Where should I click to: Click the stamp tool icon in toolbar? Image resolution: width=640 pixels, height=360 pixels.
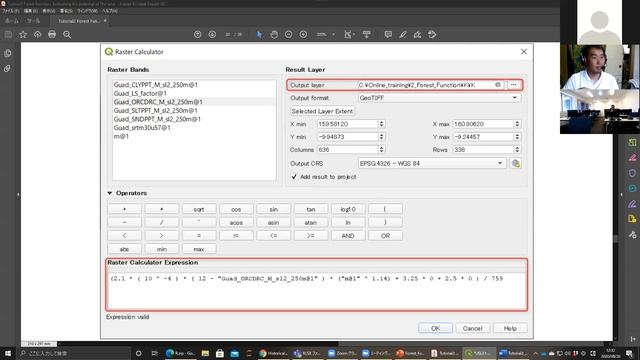pyautogui.click(x=432, y=35)
